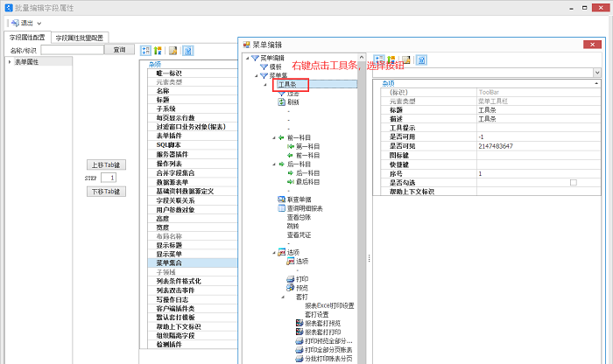Click the 下移Tab键 button
The width and height of the screenshot is (613, 364).
click(x=108, y=191)
